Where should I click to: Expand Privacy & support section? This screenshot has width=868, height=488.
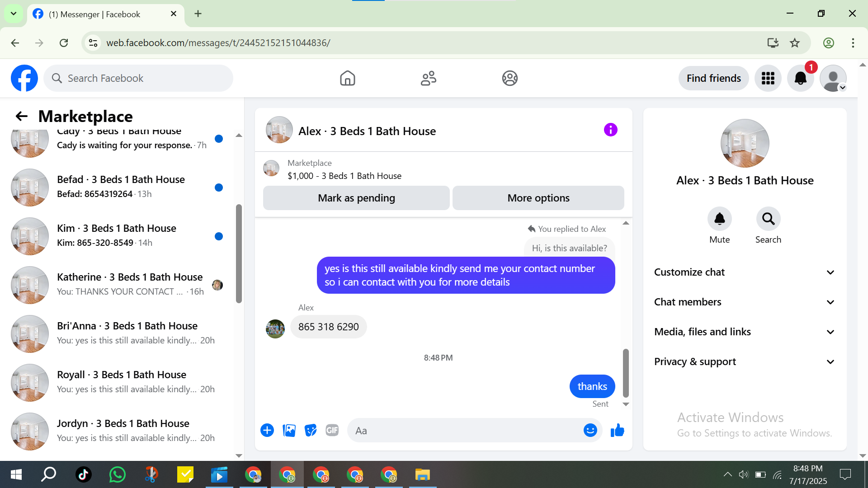click(x=745, y=361)
